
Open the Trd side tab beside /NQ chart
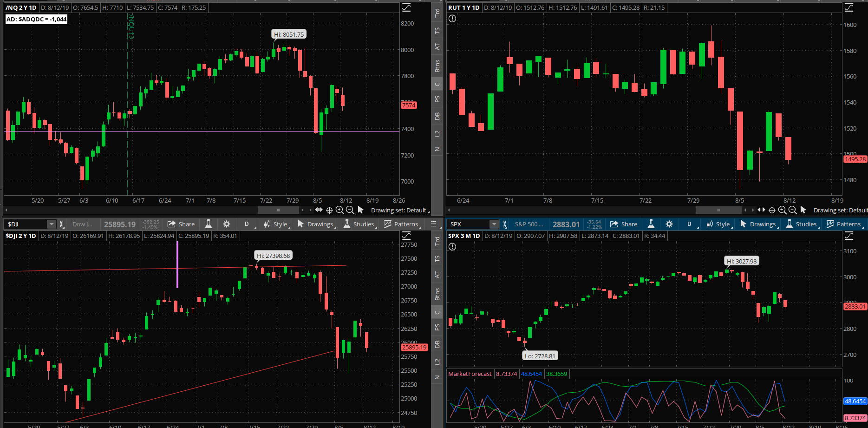437,13
